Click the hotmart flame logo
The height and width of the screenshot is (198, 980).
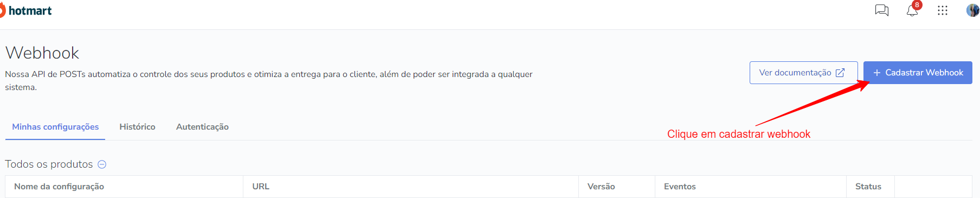pos(2,10)
